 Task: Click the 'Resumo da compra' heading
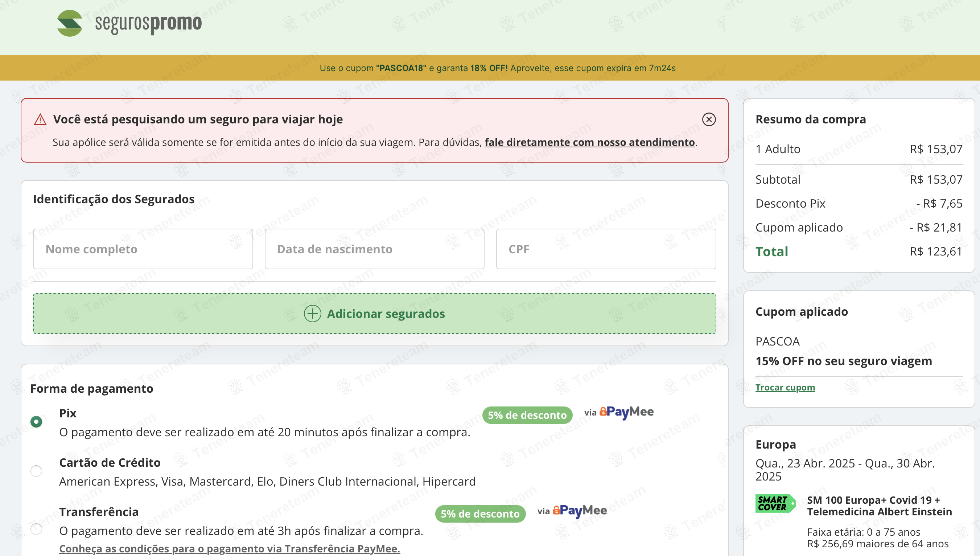click(x=811, y=119)
